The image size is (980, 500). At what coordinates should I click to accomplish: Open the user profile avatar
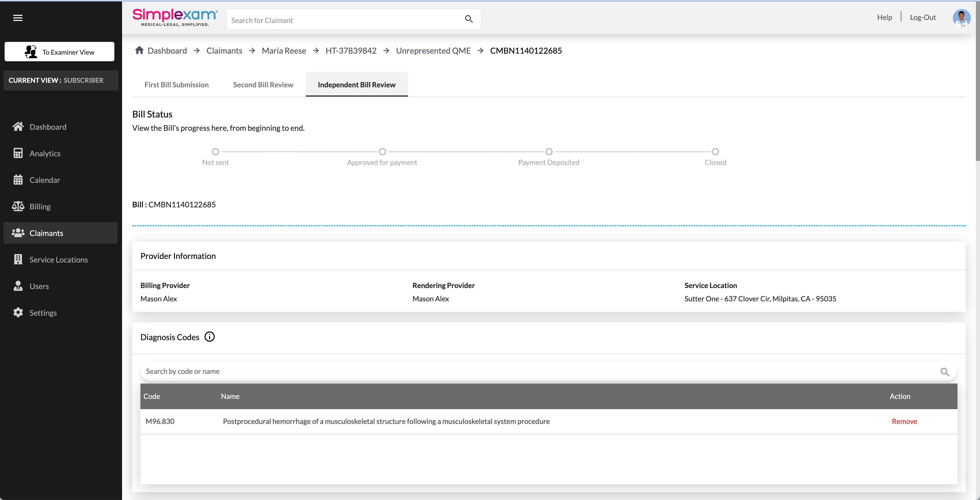961,18
